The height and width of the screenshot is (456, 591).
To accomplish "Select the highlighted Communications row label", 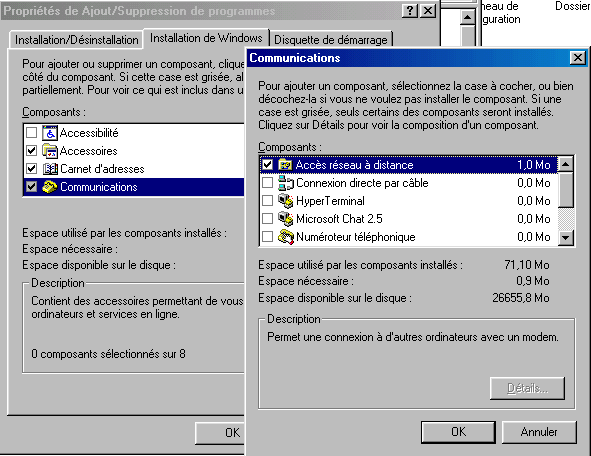I will point(99,187).
